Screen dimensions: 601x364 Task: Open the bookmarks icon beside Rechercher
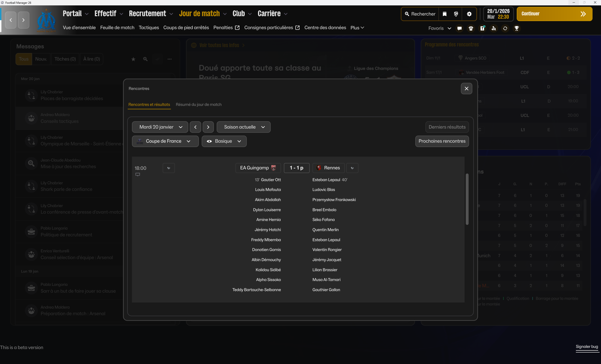click(x=444, y=14)
